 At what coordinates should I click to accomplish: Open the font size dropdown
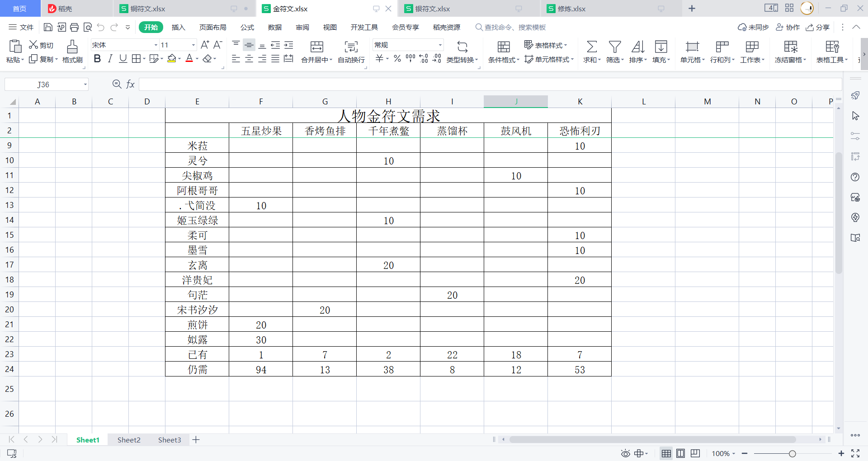coord(193,45)
